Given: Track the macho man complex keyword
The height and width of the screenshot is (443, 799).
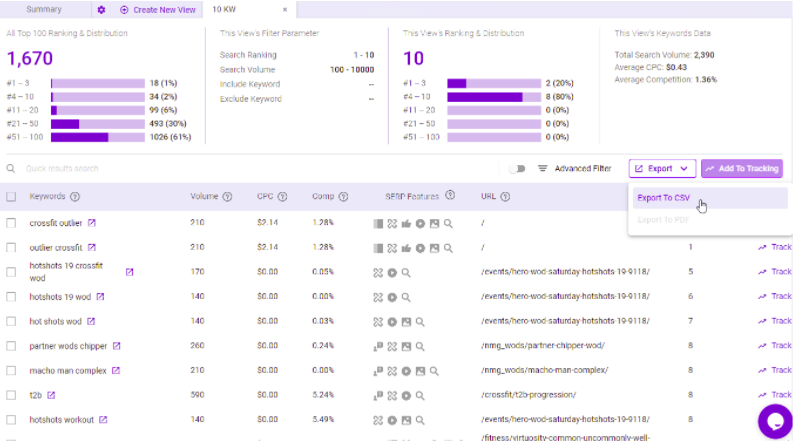Looking at the screenshot, I should tap(775, 370).
